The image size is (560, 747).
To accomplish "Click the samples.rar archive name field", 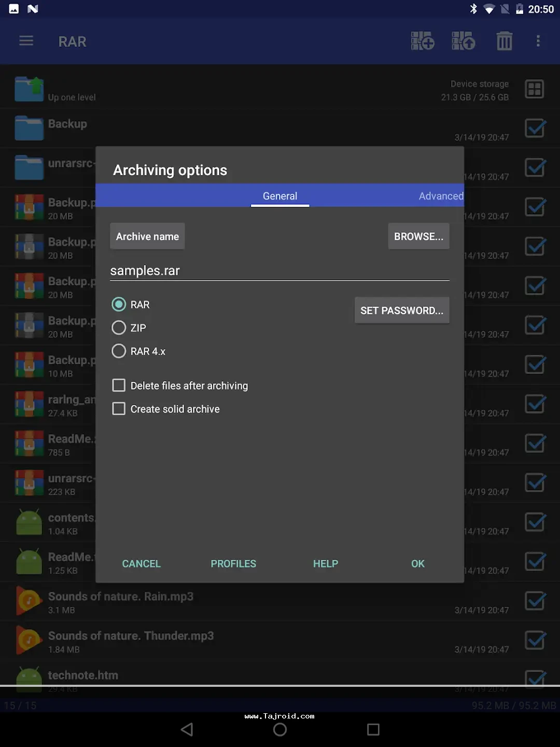I will pyautogui.click(x=279, y=271).
